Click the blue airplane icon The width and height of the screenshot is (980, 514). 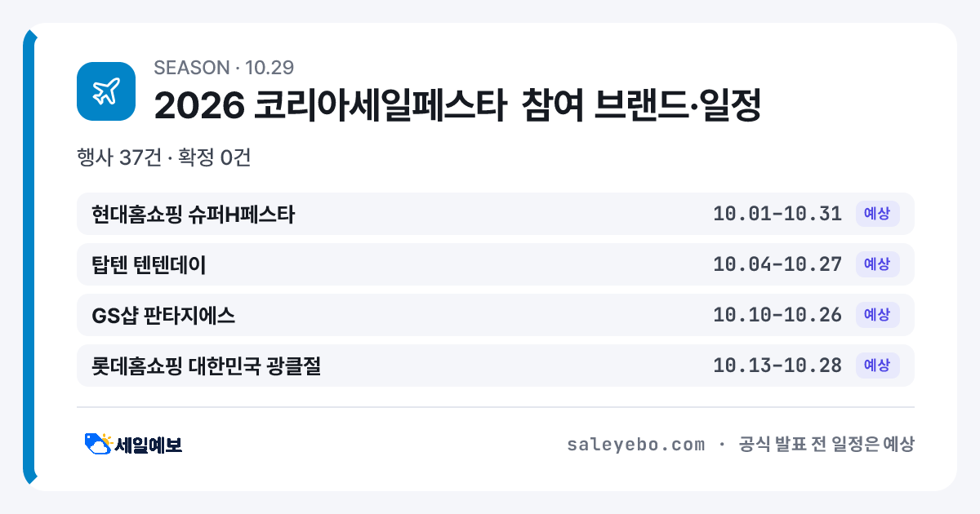pyautogui.click(x=106, y=91)
